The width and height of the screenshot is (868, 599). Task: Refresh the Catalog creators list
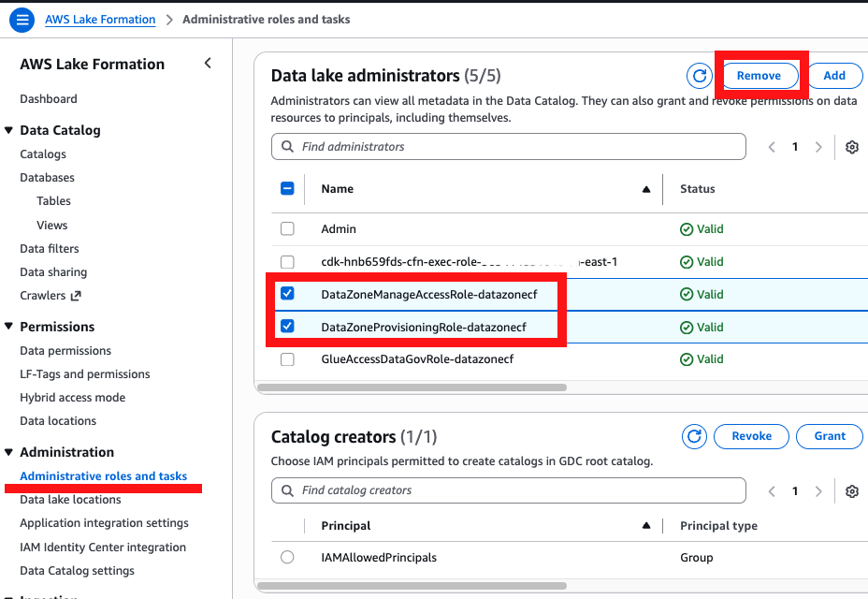coord(694,436)
